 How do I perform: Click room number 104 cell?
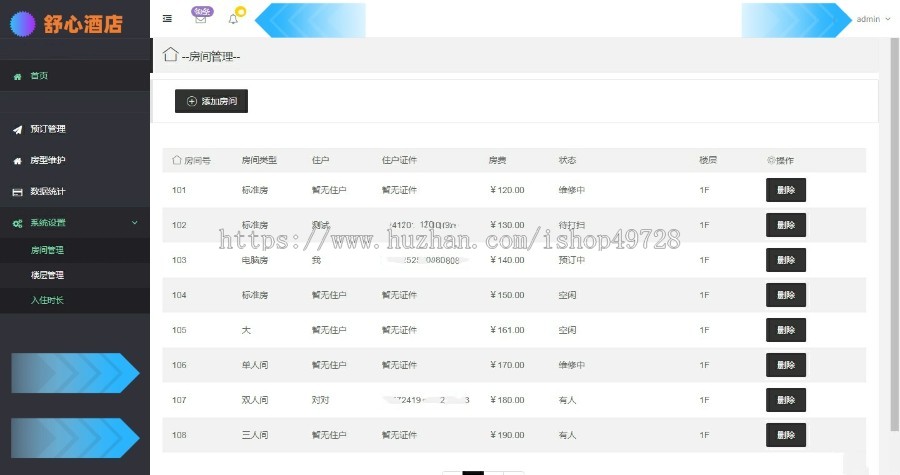coord(179,295)
